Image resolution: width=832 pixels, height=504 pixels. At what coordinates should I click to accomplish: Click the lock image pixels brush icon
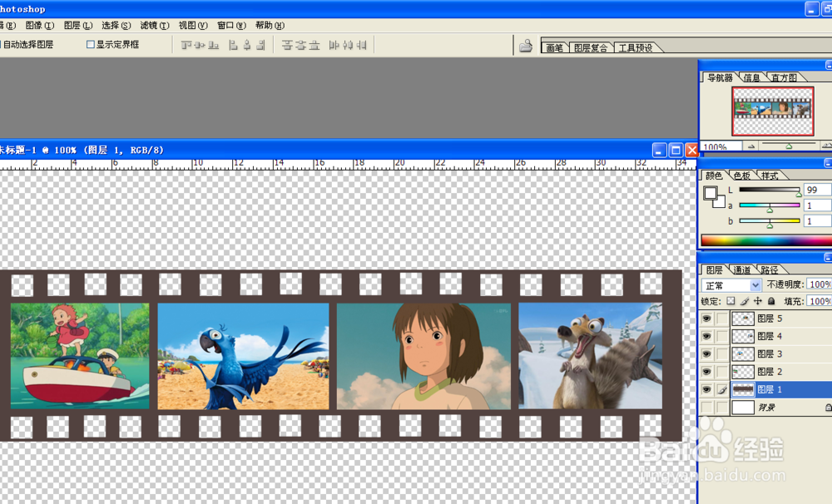pos(745,301)
